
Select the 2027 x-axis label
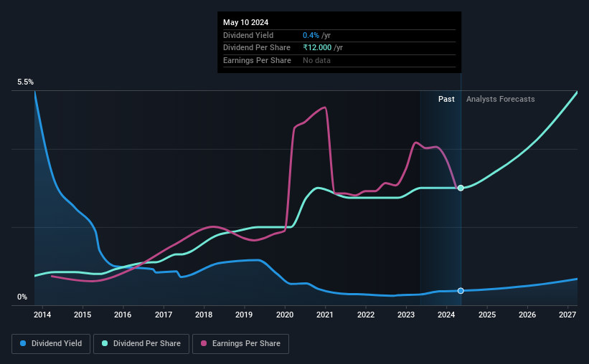pyautogui.click(x=567, y=315)
